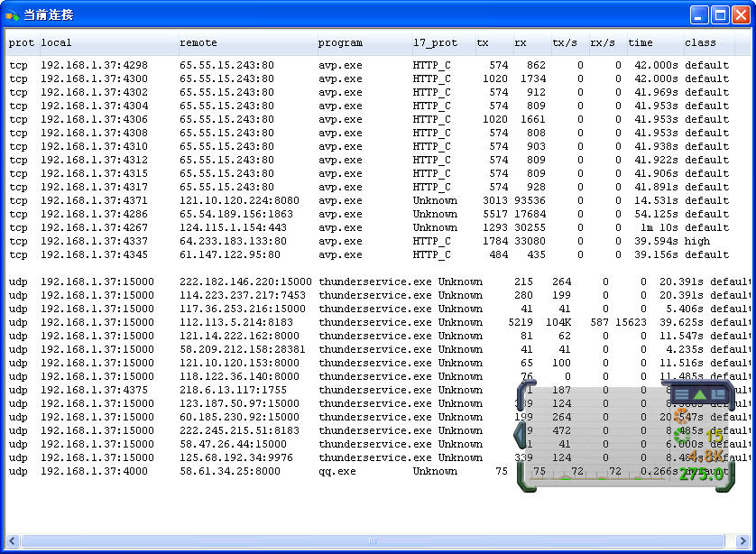This screenshot has height=554, width=756.
Task: Select the row with local 192.168.1.37:4300
Action: coord(369,78)
